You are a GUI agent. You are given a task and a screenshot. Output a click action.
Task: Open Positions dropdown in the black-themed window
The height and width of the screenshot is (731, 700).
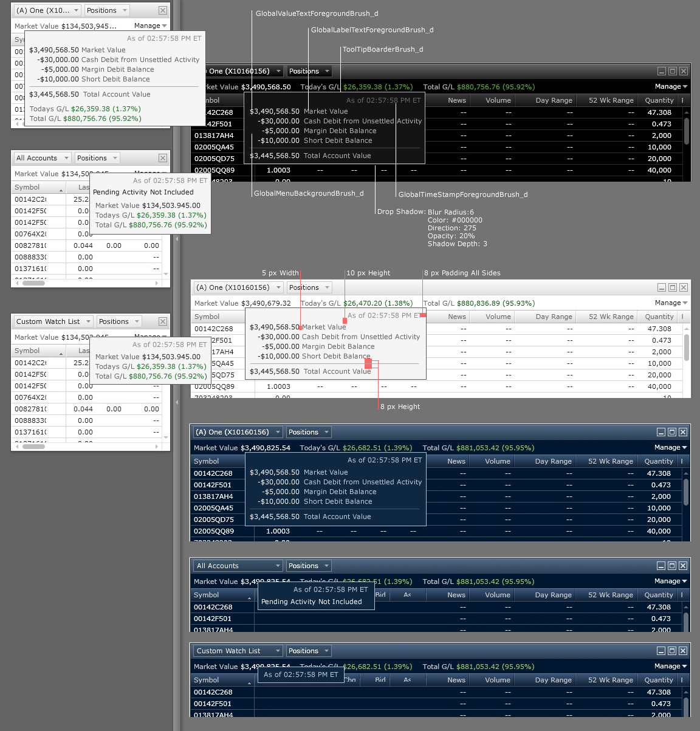[327, 71]
